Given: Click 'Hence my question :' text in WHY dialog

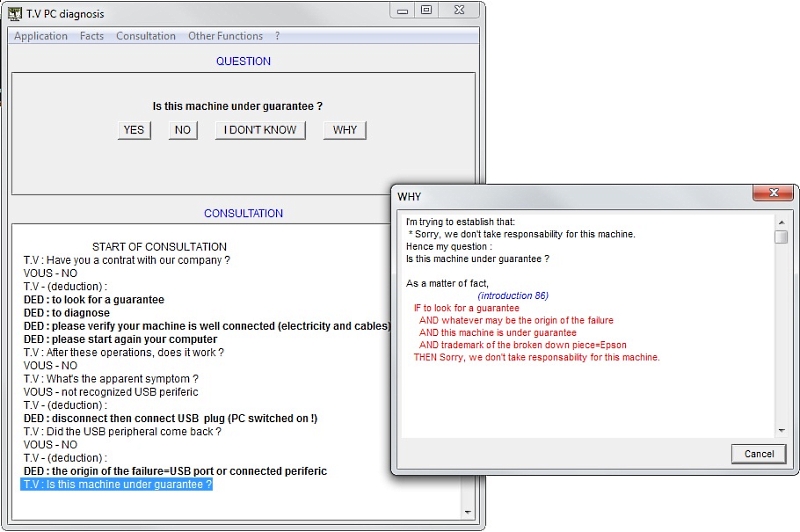Looking at the screenshot, I should tap(449, 246).
